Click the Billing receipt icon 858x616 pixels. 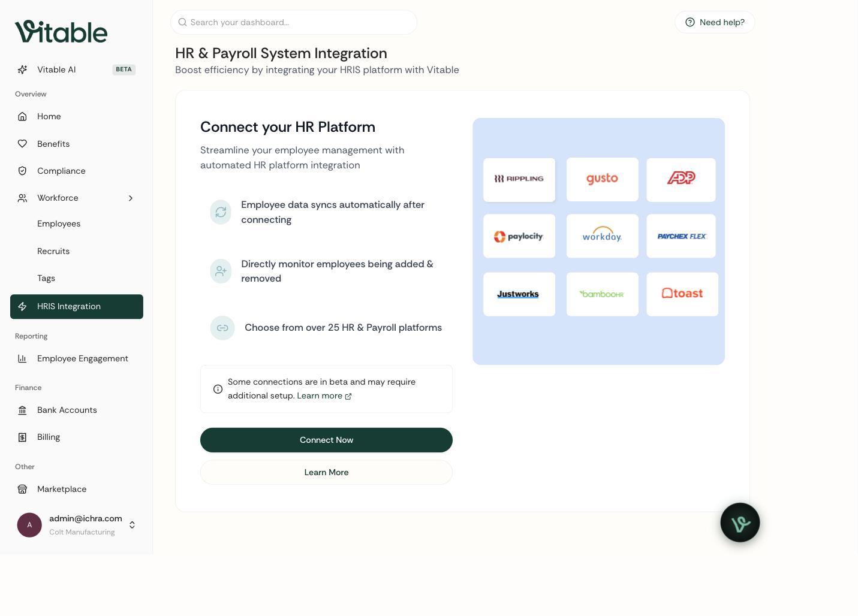click(22, 437)
